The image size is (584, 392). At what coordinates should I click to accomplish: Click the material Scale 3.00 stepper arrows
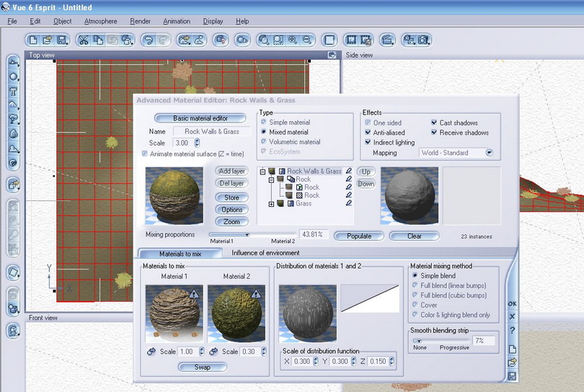197,143
